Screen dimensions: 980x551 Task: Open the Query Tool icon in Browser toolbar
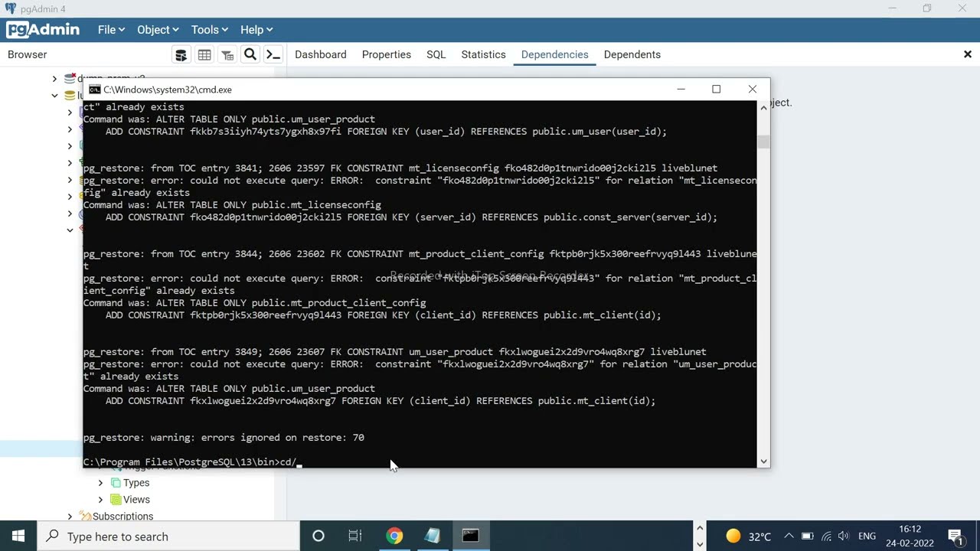pos(181,55)
